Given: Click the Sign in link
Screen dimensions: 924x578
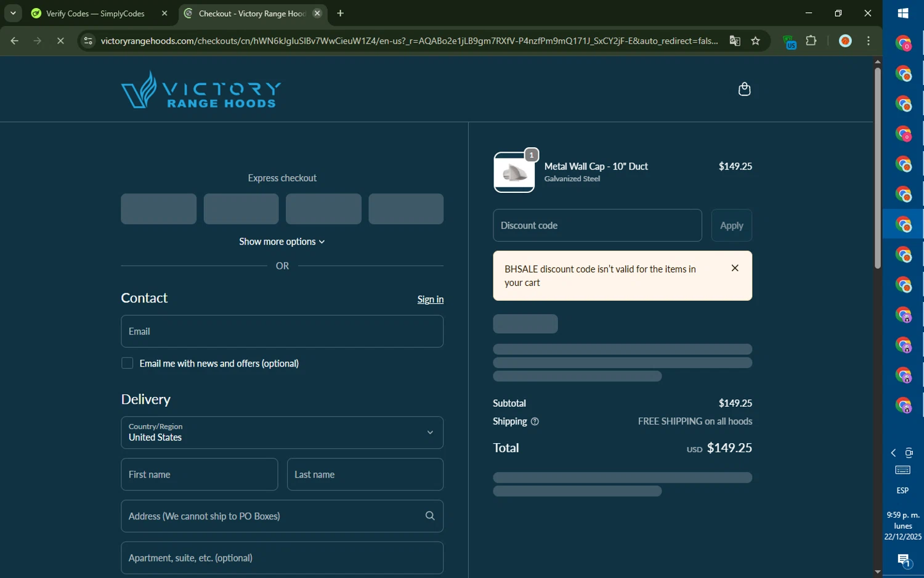Looking at the screenshot, I should 430,299.
